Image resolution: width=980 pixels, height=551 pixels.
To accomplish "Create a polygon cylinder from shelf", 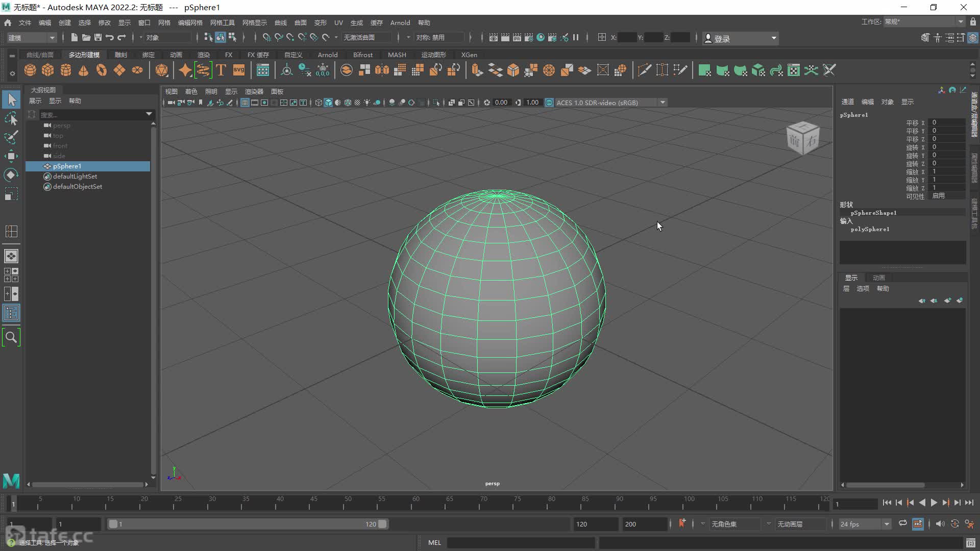I will point(66,70).
